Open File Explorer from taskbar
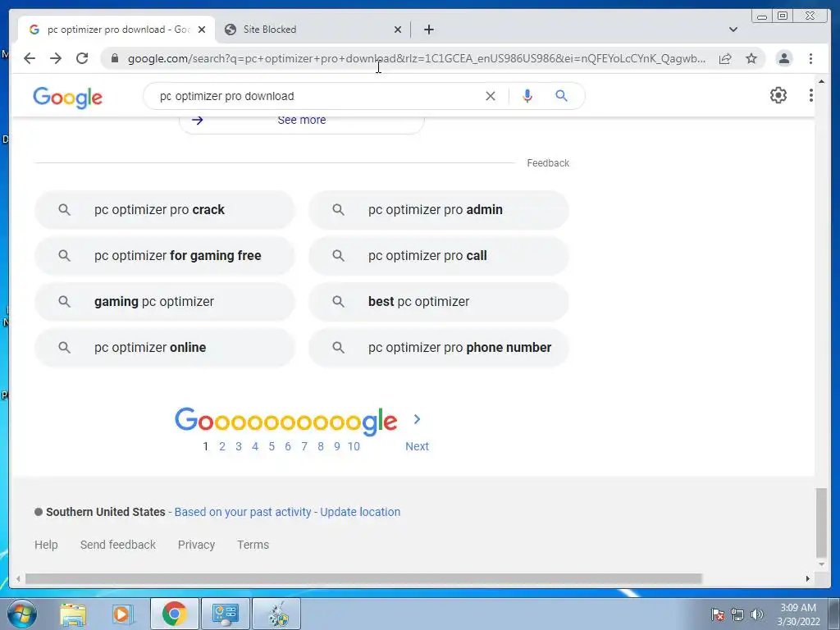This screenshot has height=630, width=840. (73, 614)
